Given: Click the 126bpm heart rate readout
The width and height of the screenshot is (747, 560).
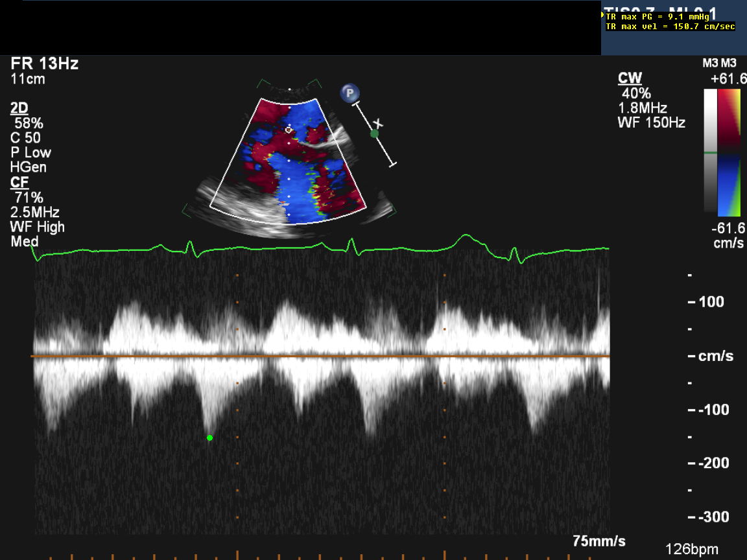Looking at the screenshot, I should pyautogui.click(x=691, y=548).
